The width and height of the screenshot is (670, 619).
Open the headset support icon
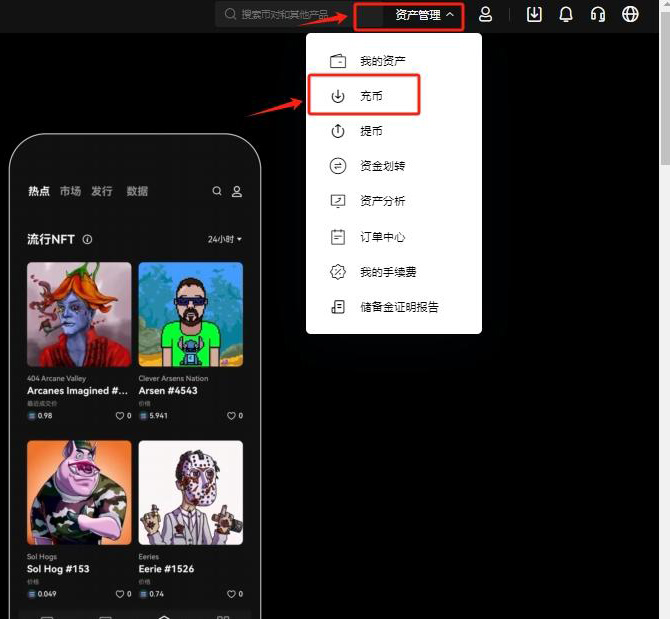pyautogui.click(x=598, y=14)
